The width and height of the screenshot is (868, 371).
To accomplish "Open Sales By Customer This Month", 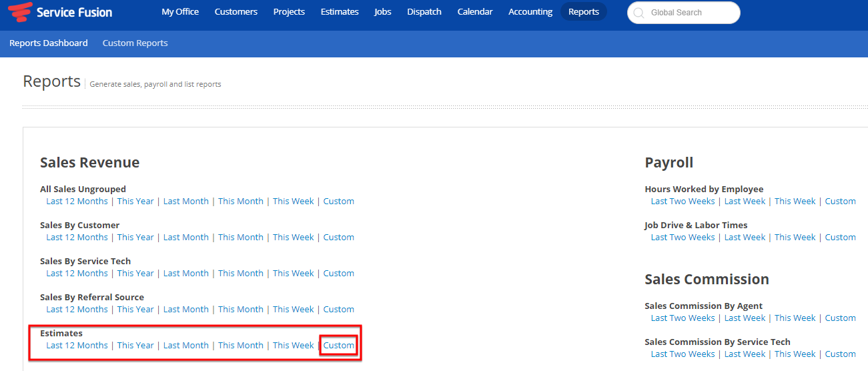I will coord(241,238).
